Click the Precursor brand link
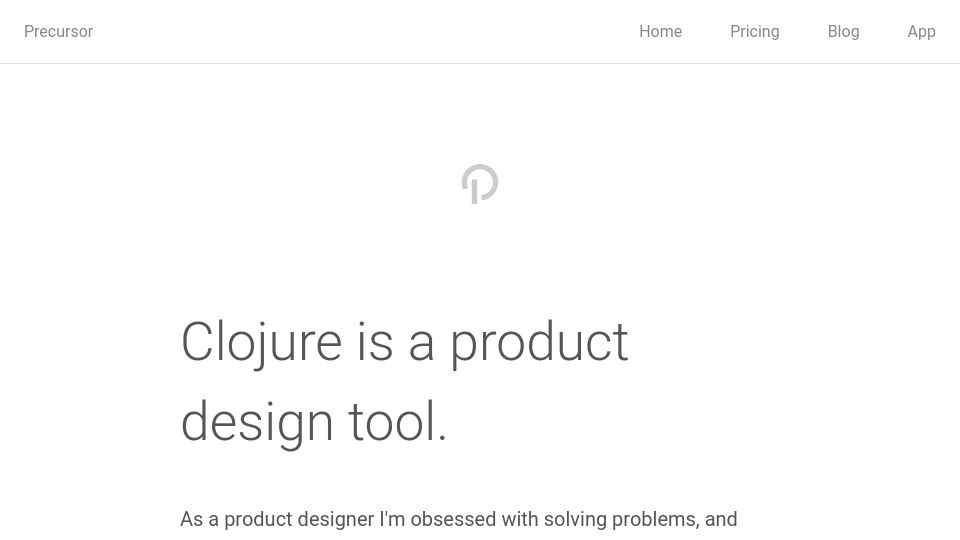The width and height of the screenshot is (960, 540). (x=58, y=31)
